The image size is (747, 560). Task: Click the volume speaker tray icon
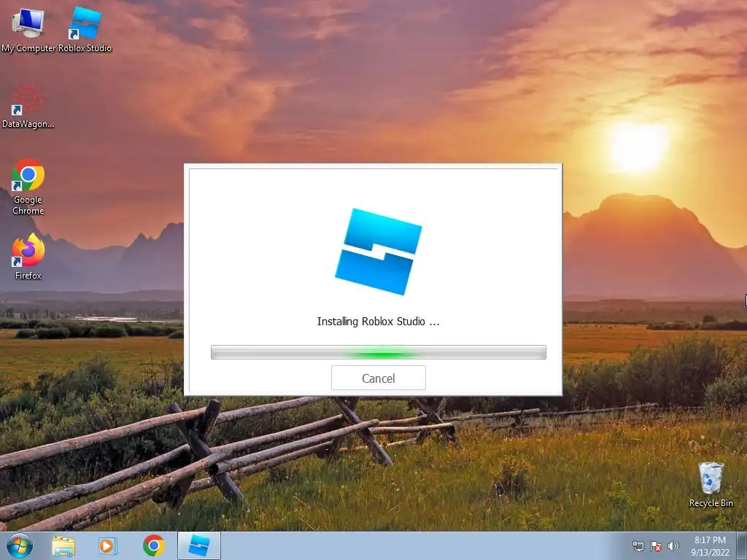point(673,546)
